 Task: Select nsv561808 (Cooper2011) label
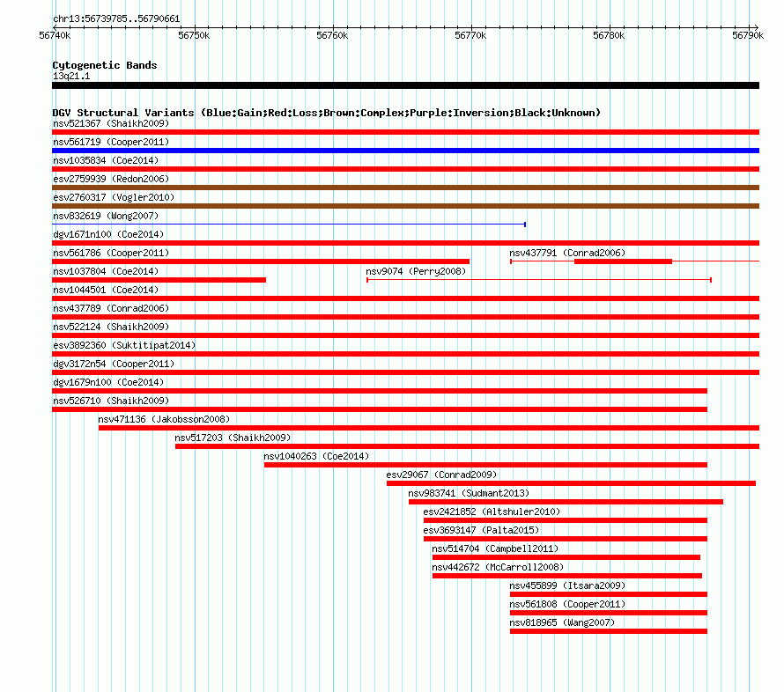pyautogui.click(x=567, y=604)
